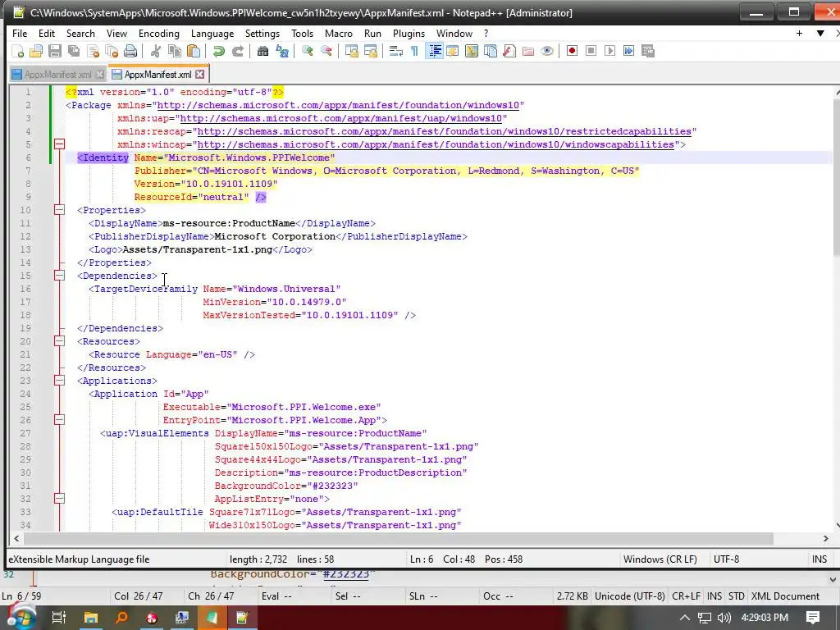Click the Redo arrow icon
Viewport: 840px width, 630px height.
(x=237, y=52)
